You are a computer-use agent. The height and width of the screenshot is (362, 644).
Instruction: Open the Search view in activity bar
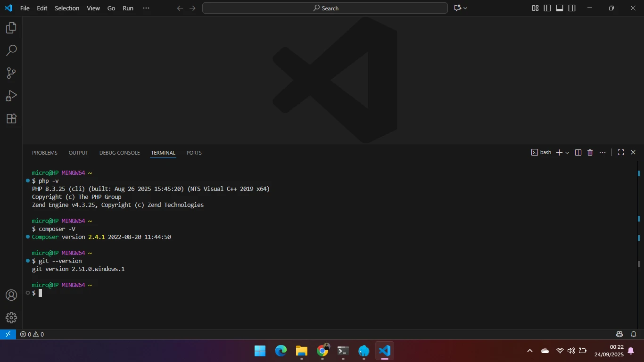pyautogui.click(x=11, y=50)
